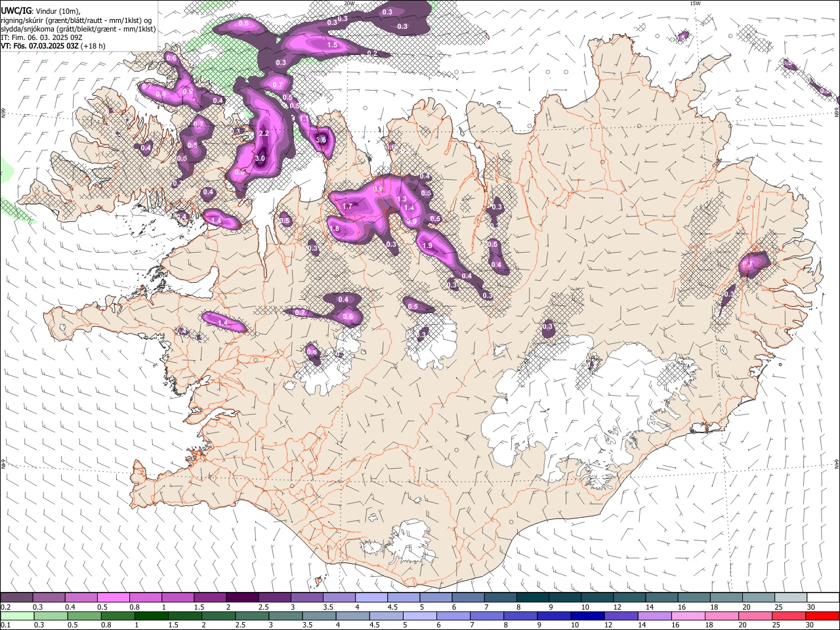Click the '1.8' snowfall value on the map
This screenshot has height=630, width=840.
pos(334,229)
